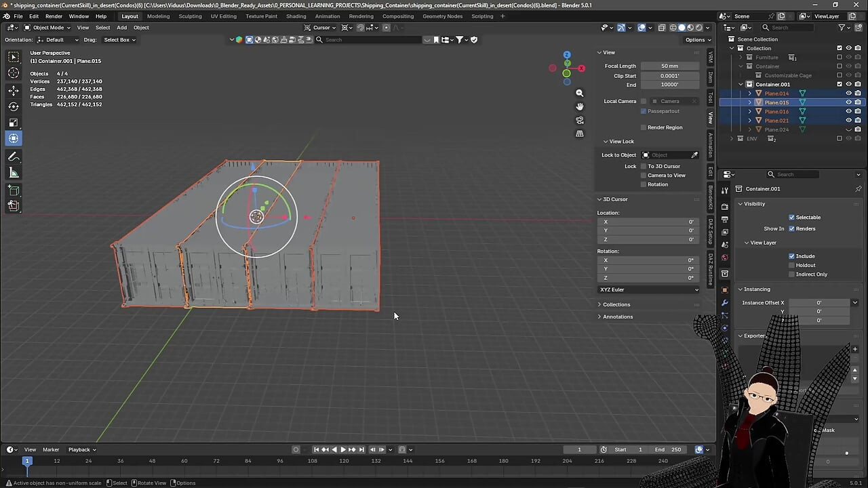Viewport: 868px width, 488px height.
Task: Click the eyedropper next to Lock to Object
Action: (x=694, y=155)
